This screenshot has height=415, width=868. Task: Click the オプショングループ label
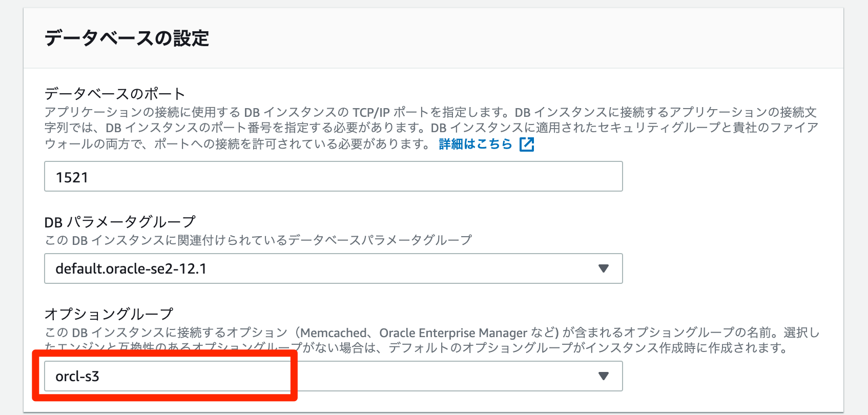pyautogui.click(x=109, y=314)
